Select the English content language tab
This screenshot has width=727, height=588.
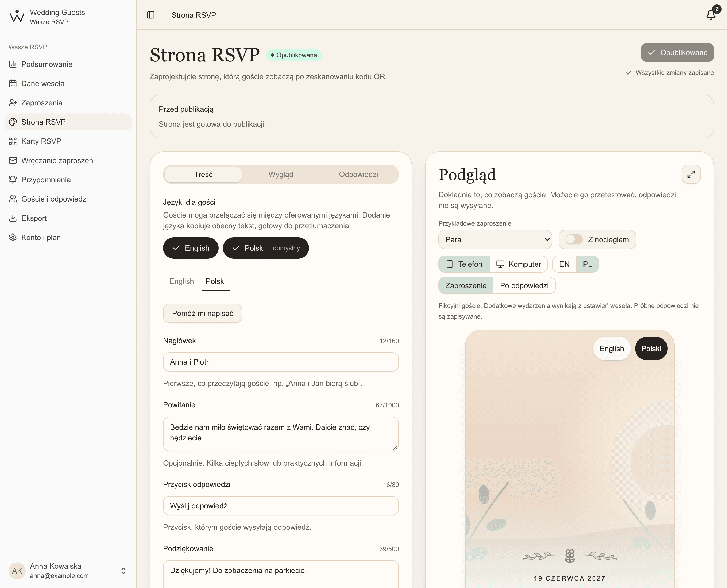point(181,281)
